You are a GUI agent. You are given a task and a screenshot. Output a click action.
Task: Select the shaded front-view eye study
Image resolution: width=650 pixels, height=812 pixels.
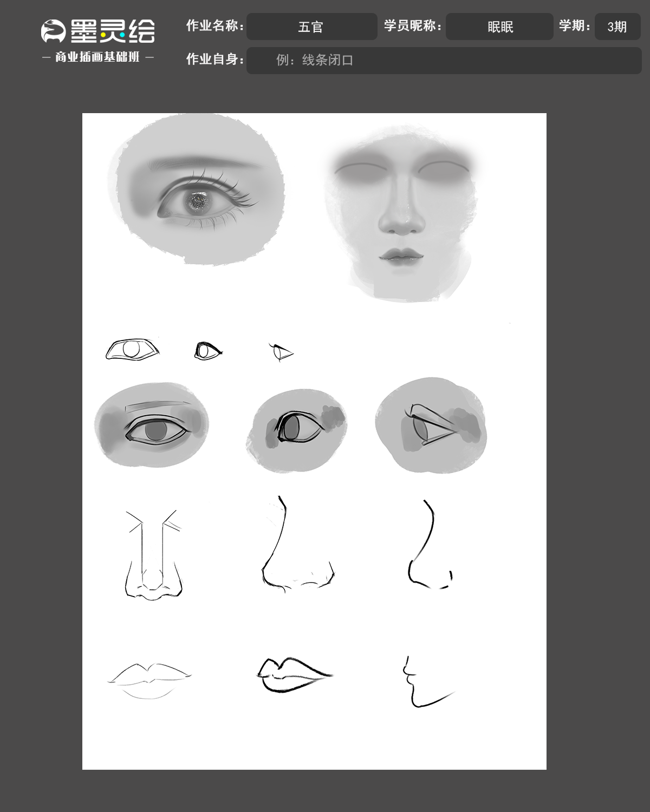[x=152, y=425]
